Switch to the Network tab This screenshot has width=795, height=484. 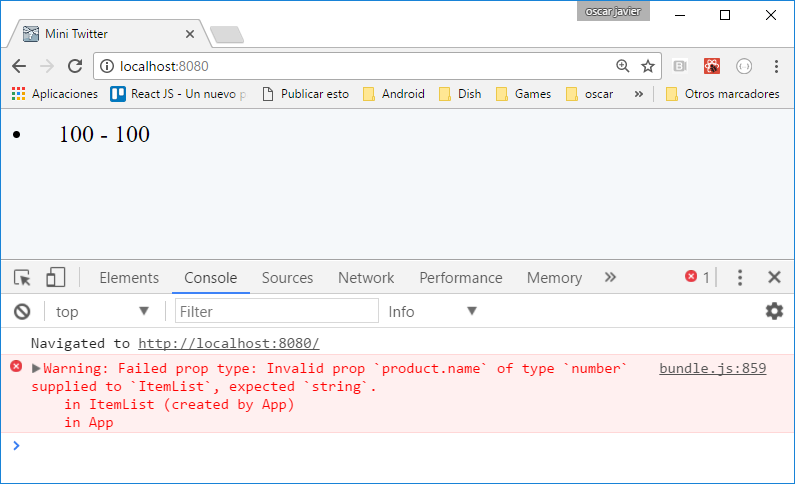(x=366, y=278)
